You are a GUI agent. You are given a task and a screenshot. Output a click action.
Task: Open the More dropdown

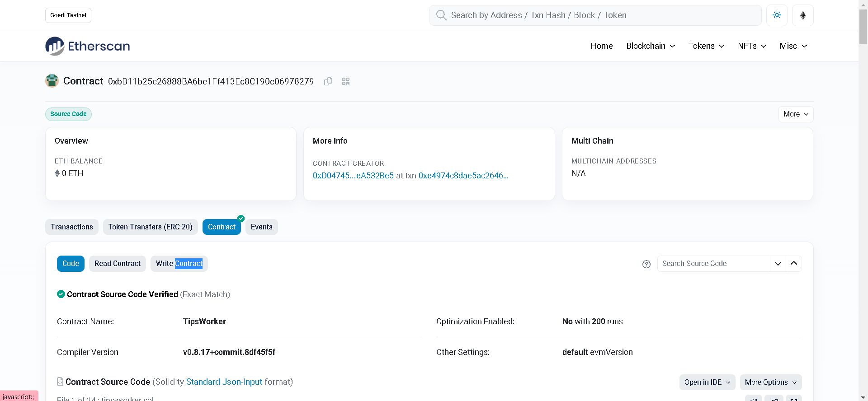796,114
